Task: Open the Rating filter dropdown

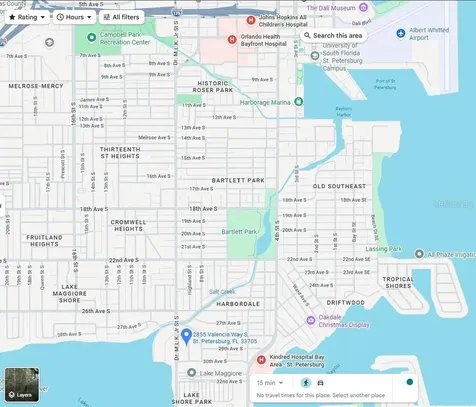Action: 27,17
